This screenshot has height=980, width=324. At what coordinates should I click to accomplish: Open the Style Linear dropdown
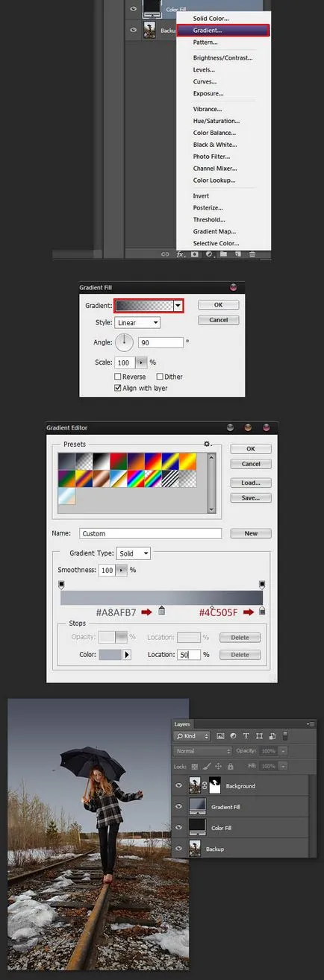pyautogui.click(x=137, y=323)
